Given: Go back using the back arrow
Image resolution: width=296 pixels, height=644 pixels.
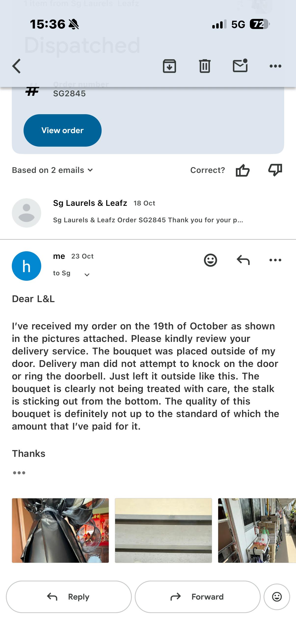Looking at the screenshot, I should pyautogui.click(x=17, y=66).
